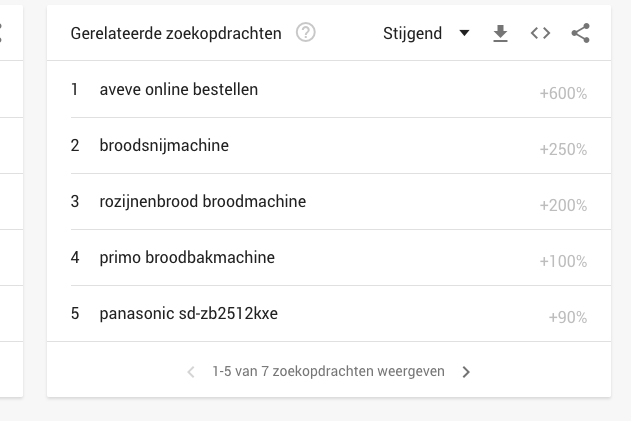Download related queries as CSV
The height and width of the screenshot is (421, 631).
pos(500,33)
